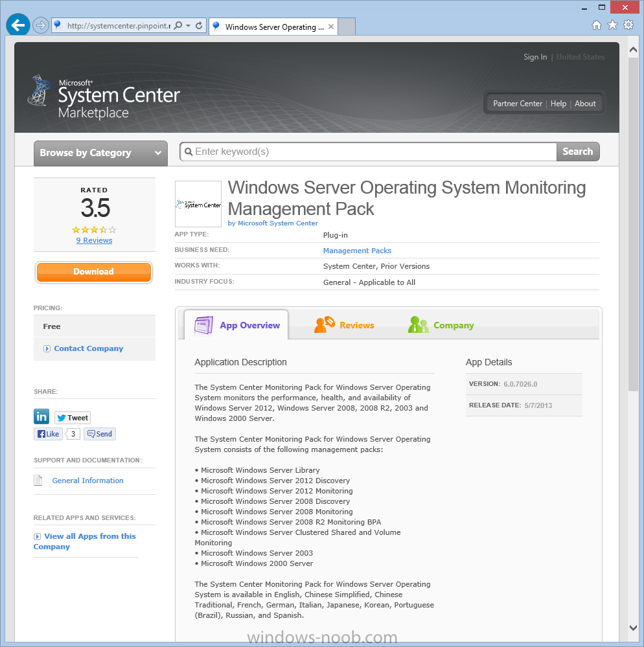Viewport: 644px width, 647px height.
Task: Open address bar autocomplete dropdown arrow
Action: [x=189, y=26]
